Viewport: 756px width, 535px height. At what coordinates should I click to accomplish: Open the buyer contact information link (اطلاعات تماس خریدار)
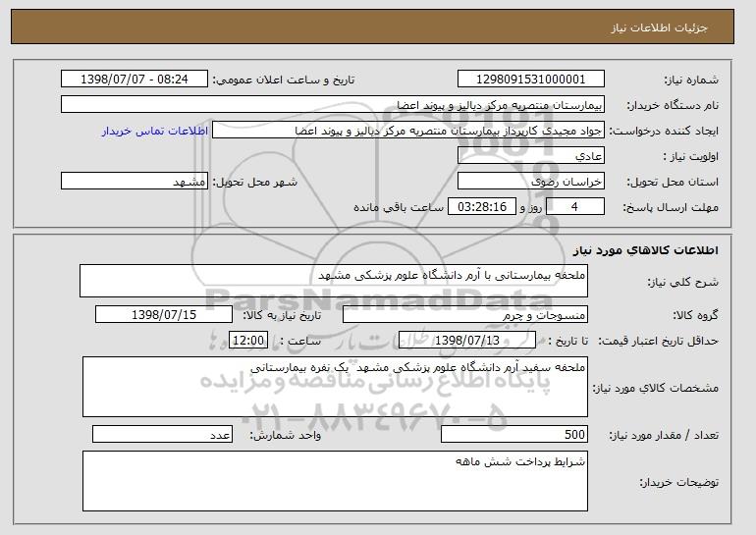[x=155, y=131]
